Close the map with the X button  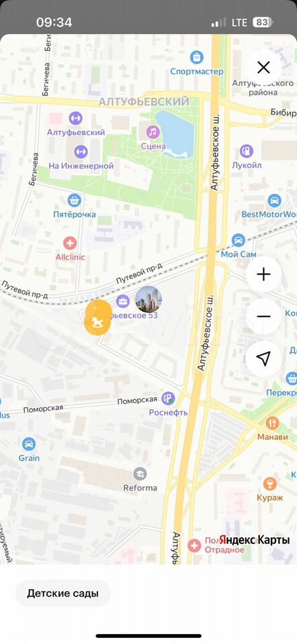pyautogui.click(x=263, y=67)
